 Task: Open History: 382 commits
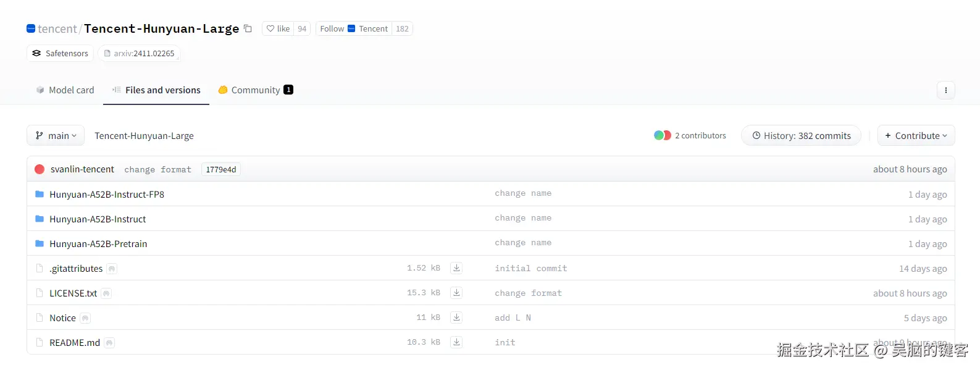[x=801, y=135]
